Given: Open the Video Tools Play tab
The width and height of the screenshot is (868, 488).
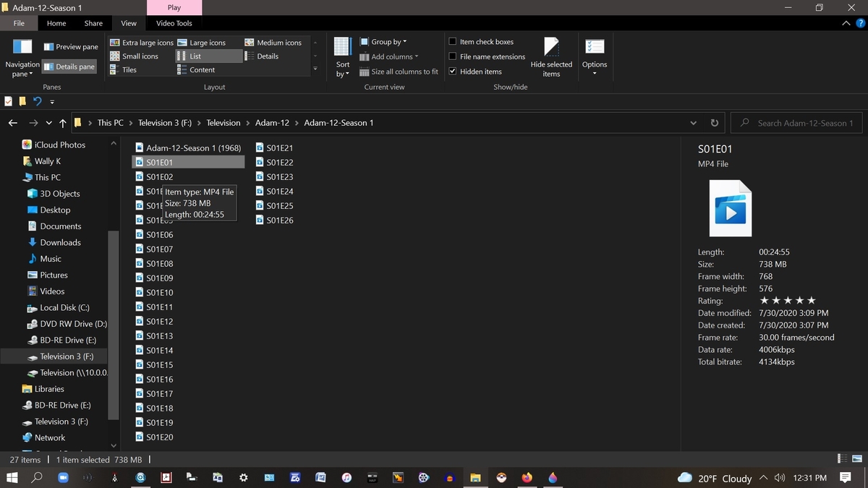Looking at the screenshot, I should (174, 7).
